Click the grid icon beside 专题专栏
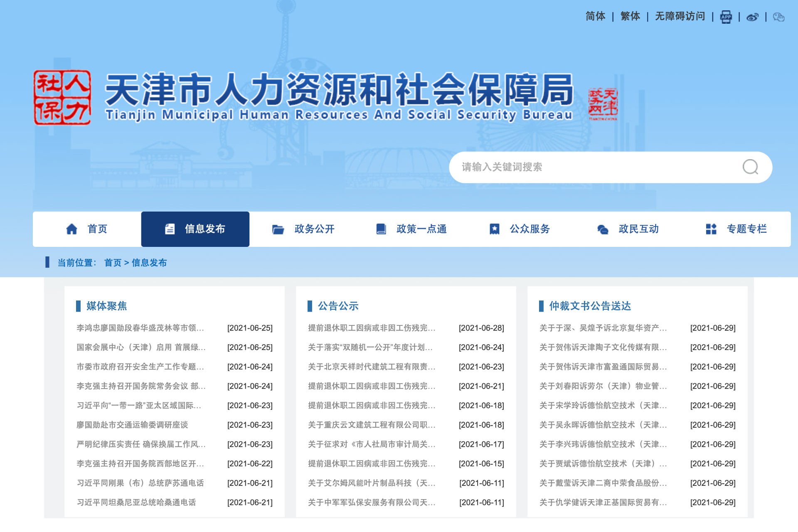 click(x=711, y=229)
